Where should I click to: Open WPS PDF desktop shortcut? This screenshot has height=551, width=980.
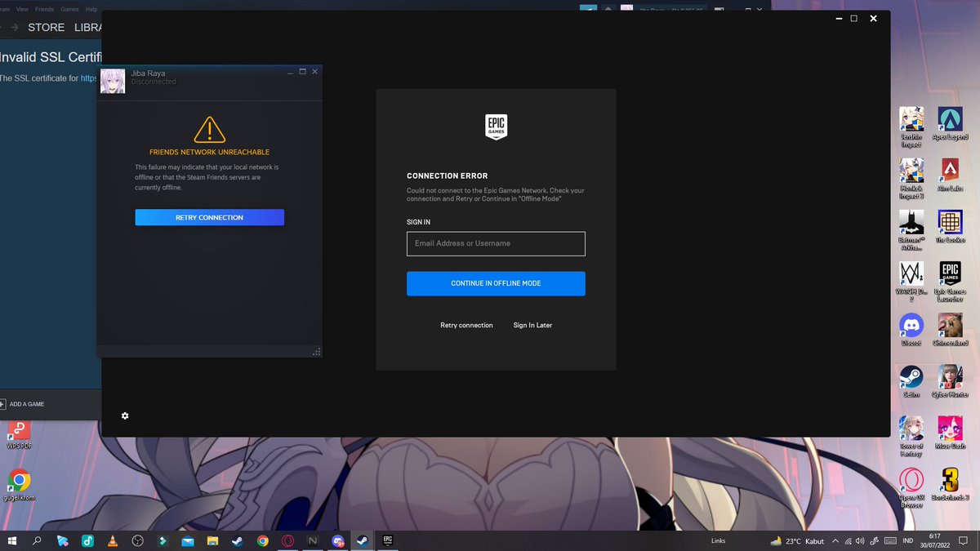(x=19, y=433)
